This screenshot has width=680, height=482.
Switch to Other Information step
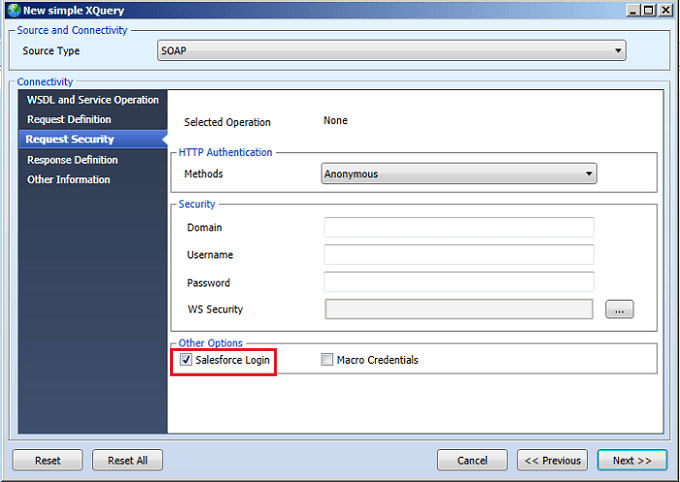coord(69,180)
